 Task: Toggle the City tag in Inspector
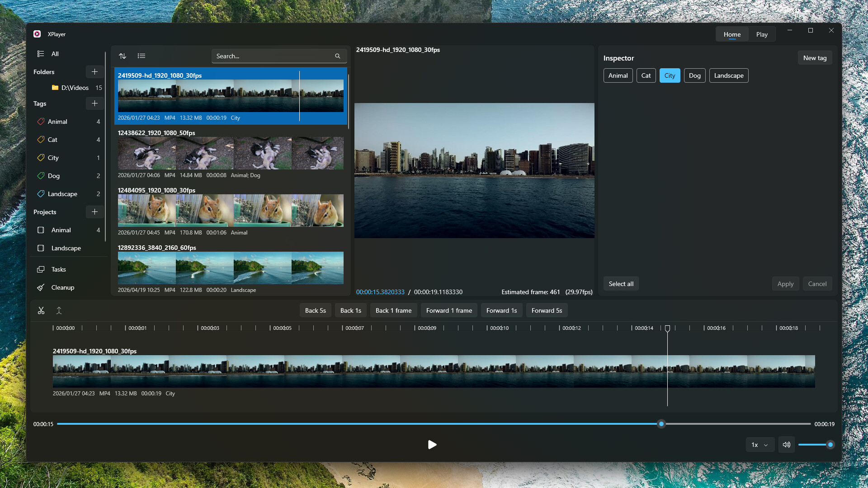(x=670, y=75)
